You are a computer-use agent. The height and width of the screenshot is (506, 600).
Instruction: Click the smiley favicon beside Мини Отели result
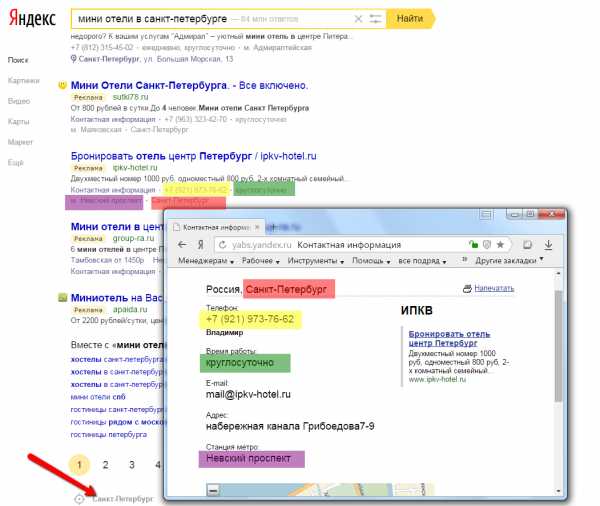coord(62,85)
